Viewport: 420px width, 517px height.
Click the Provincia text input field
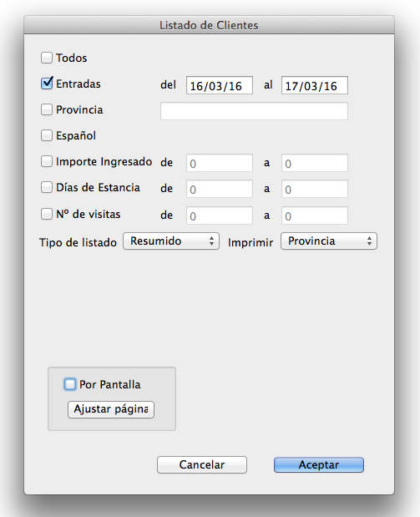click(254, 111)
